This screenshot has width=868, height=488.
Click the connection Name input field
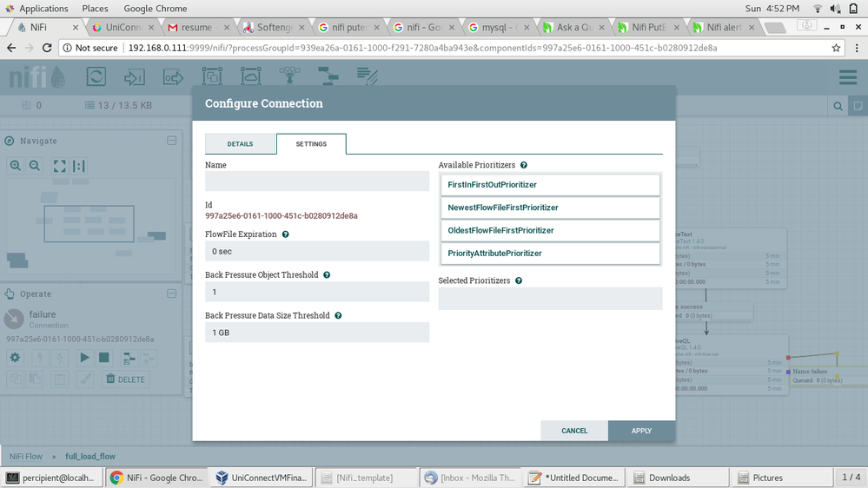click(x=317, y=181)
